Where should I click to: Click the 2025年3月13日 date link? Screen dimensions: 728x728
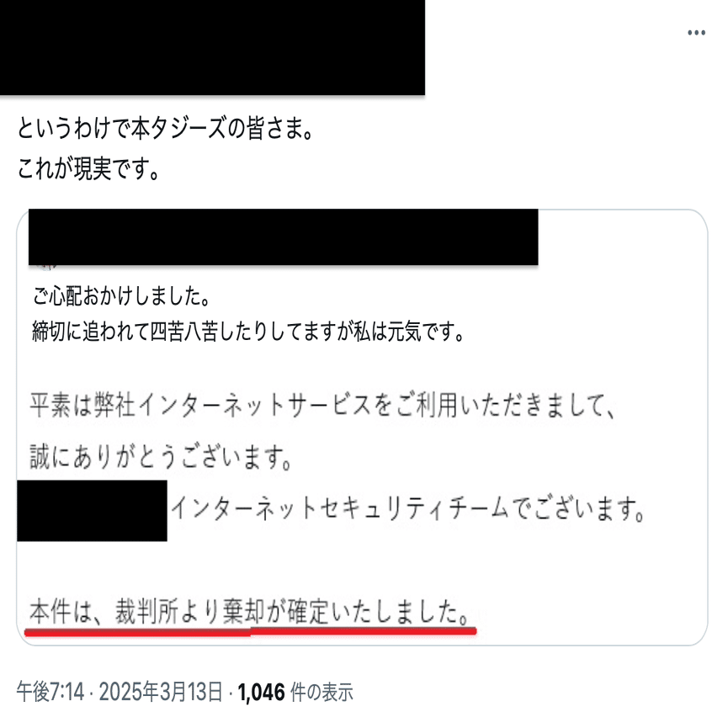point(161,692)
